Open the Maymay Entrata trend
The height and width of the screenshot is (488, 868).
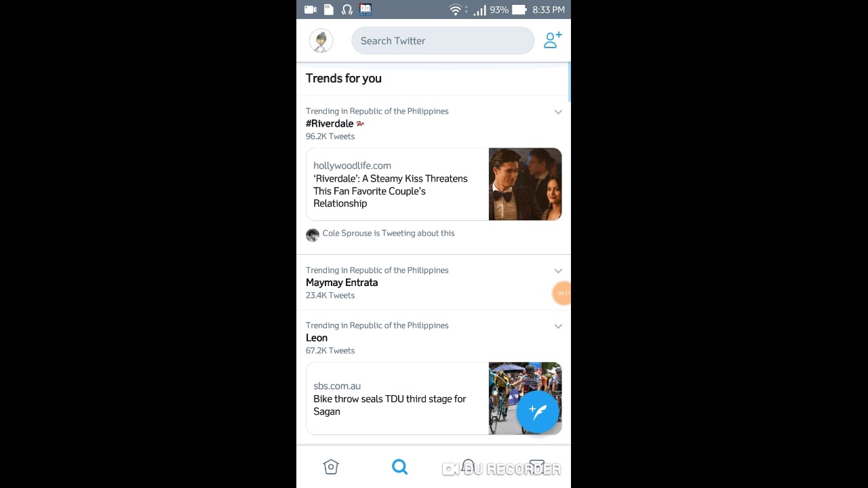point(342,283)
